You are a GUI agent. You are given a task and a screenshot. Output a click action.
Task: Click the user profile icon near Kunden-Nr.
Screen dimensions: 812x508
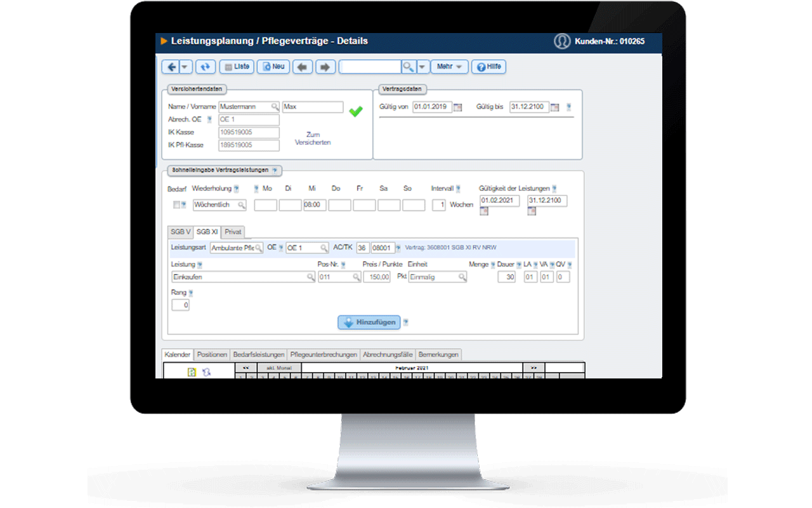coord(562,41)
